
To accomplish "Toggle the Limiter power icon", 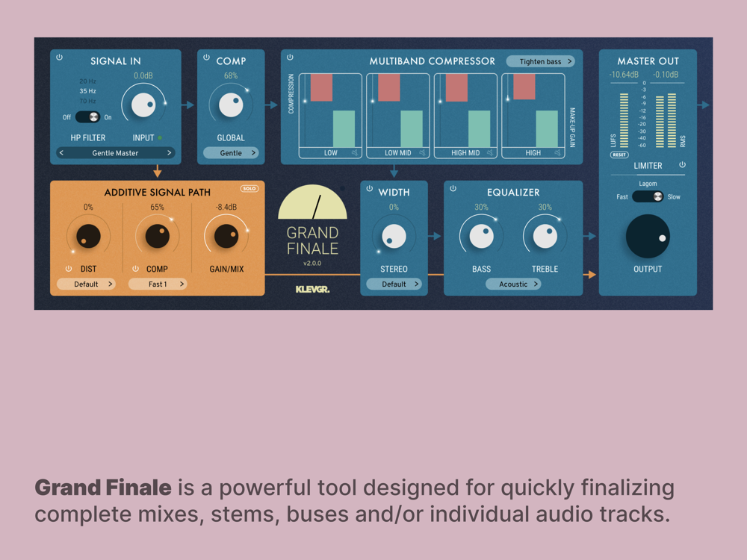I will 682,165.
